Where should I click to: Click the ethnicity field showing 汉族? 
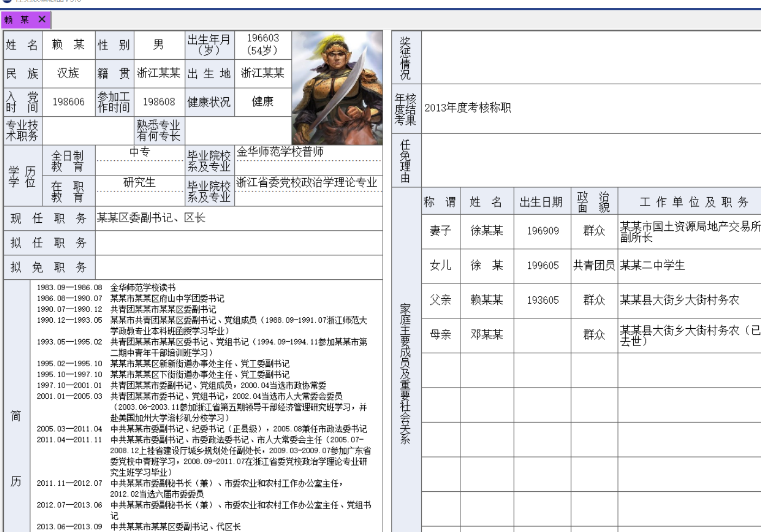pos(68,73)
